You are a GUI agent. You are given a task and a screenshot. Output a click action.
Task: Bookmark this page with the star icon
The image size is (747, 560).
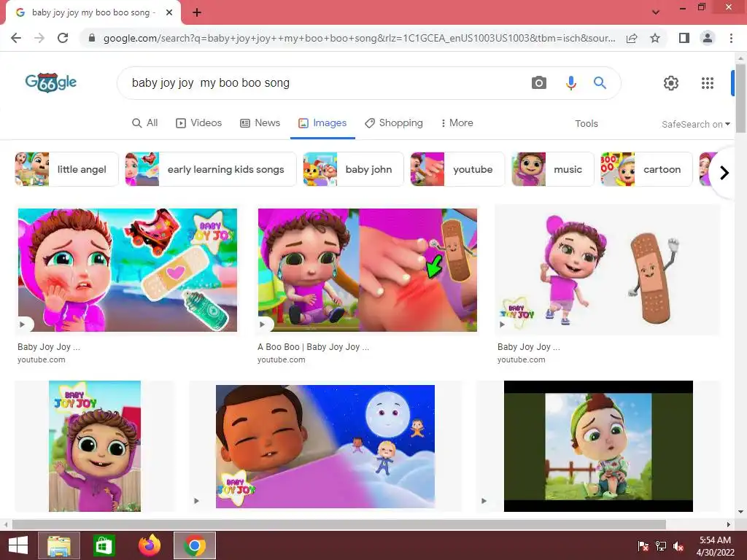[655, 38]
